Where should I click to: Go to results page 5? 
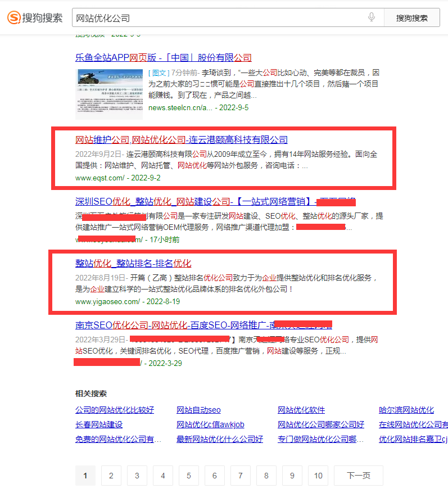(189, 476)
